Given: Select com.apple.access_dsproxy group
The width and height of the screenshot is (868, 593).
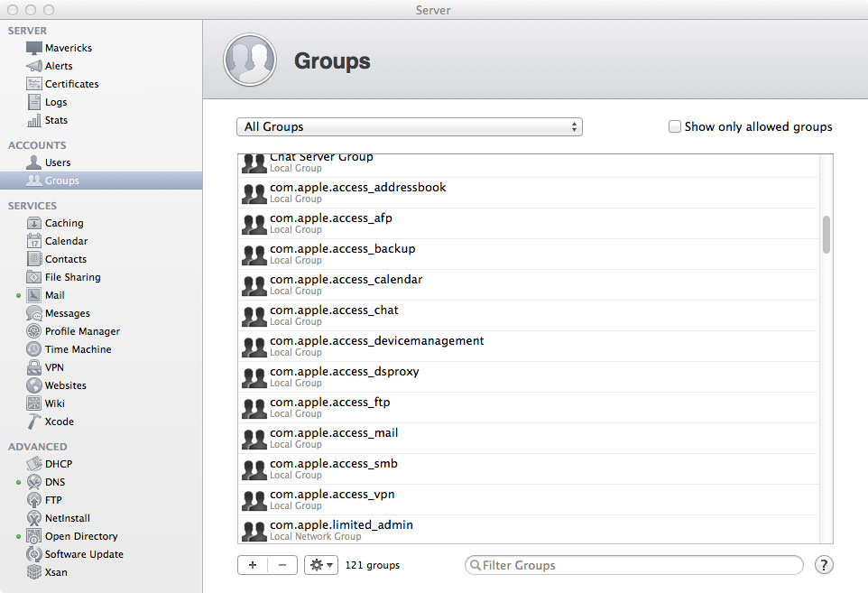Looking at the screenshot, I should coord(529,377).
